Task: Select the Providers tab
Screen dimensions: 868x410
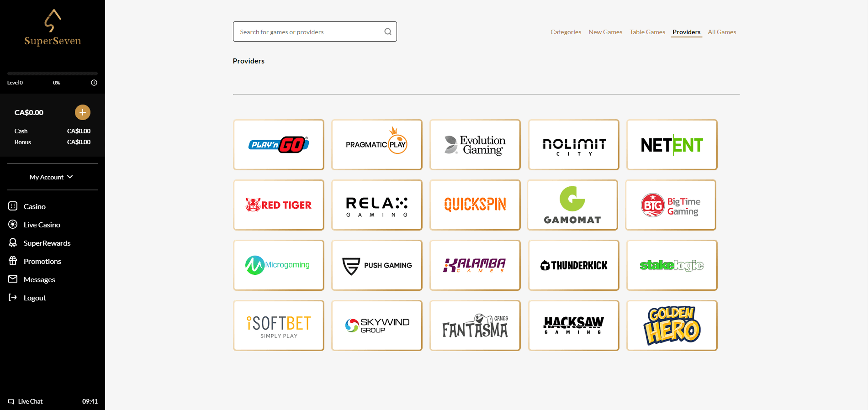Action: coord(686,32)
